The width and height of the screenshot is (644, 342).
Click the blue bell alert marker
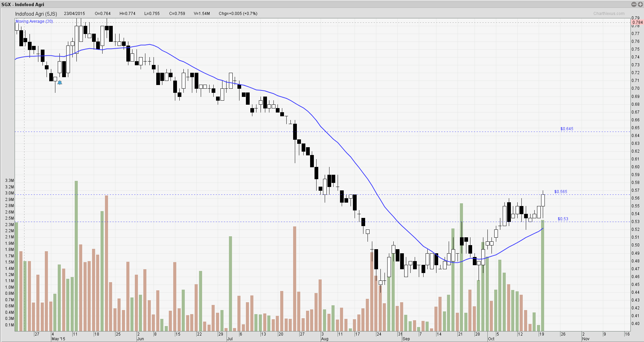point(60,83)
